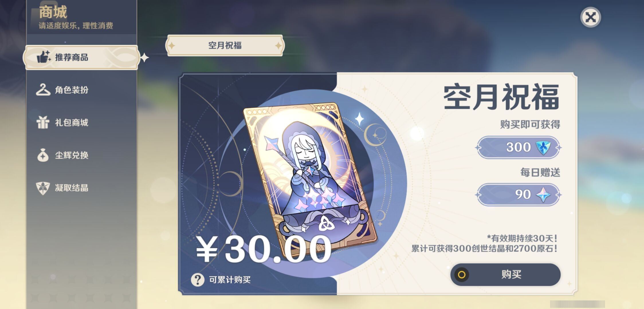Click the hanger icon for 角色装扮
Screen dimensions: 644x309
click(x=43, y=90)
